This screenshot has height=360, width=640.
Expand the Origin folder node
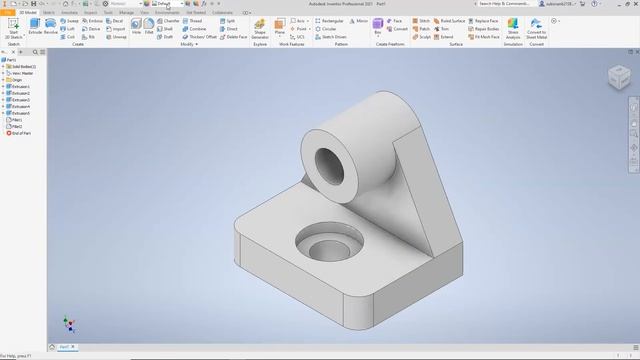click(x=3, y=80)
